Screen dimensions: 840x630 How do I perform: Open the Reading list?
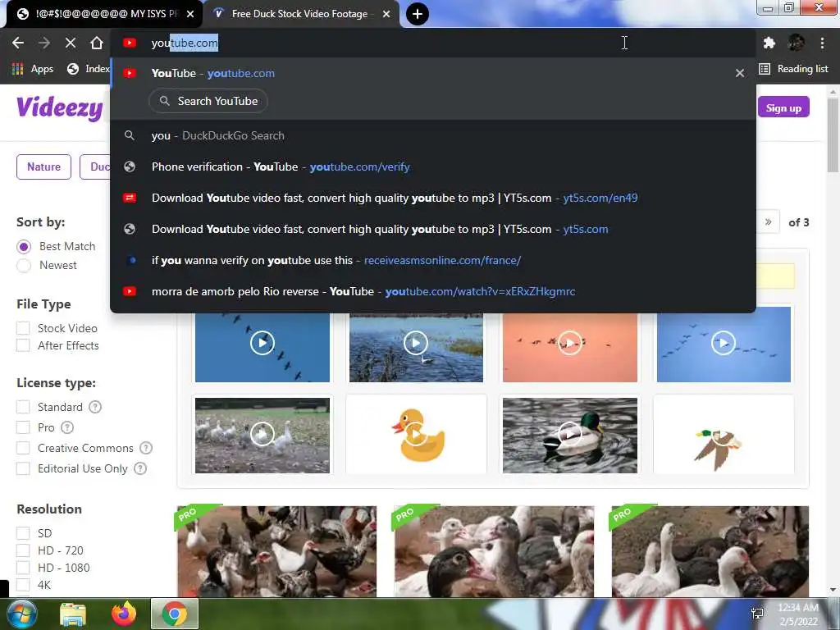tap(794, 69)
